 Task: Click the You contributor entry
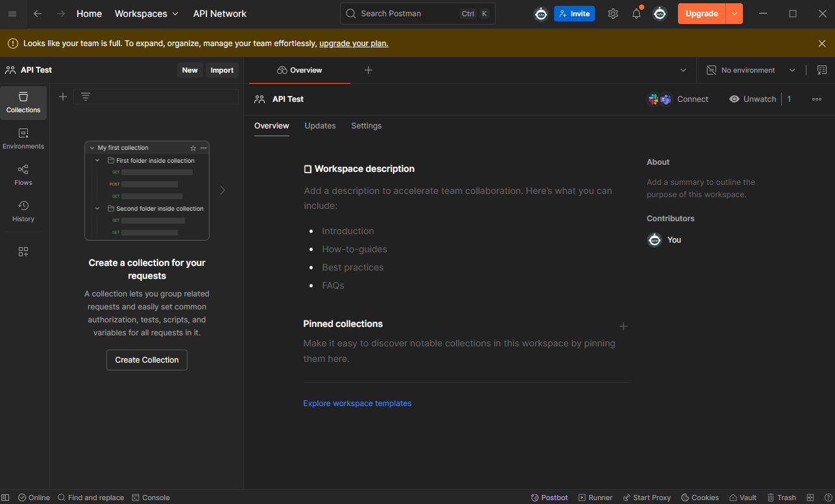click(664, 240)
